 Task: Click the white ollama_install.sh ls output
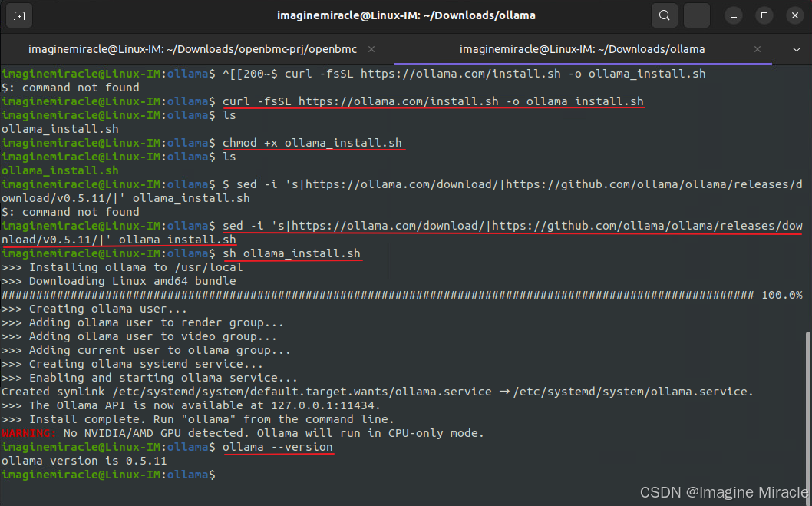coord(60,129)
